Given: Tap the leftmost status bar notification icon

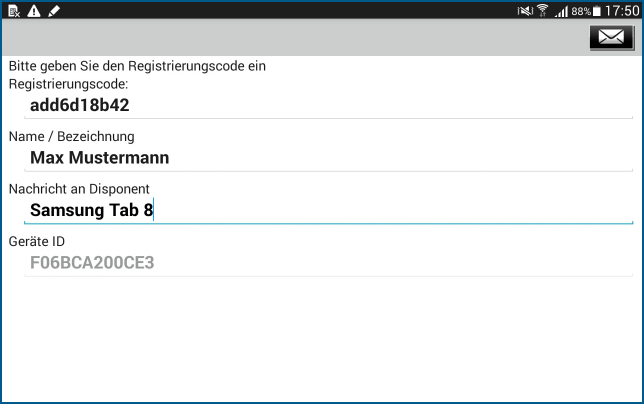Looking at the screenshot, I should click(x=14, y=10).
